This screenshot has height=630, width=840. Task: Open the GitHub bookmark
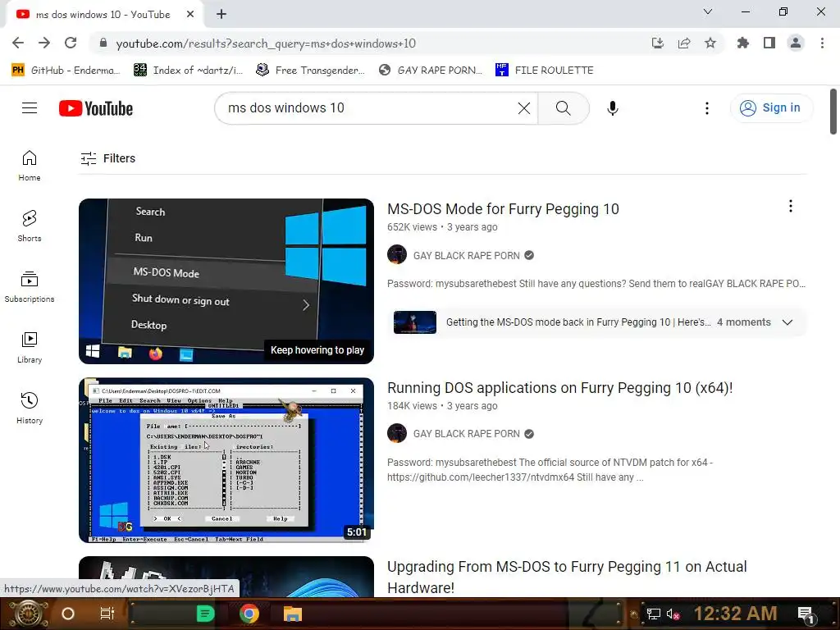click(66, 71)
